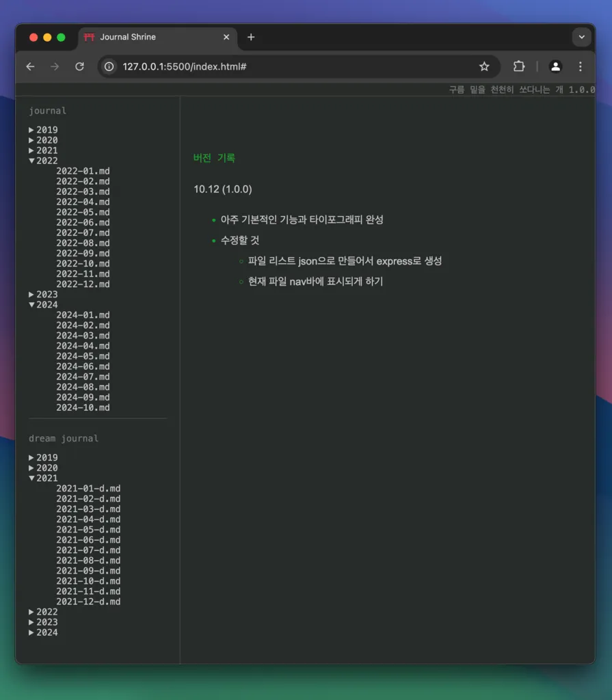Open a new tab with plus button
This screenshot has height=700, width=612.
coord(251,37)
